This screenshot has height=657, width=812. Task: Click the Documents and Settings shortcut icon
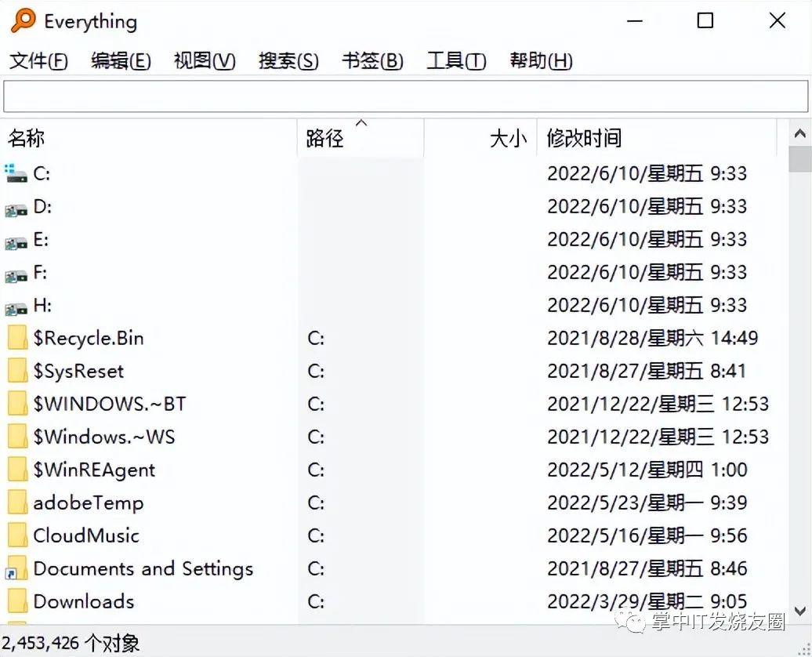(x=16, y=568)
